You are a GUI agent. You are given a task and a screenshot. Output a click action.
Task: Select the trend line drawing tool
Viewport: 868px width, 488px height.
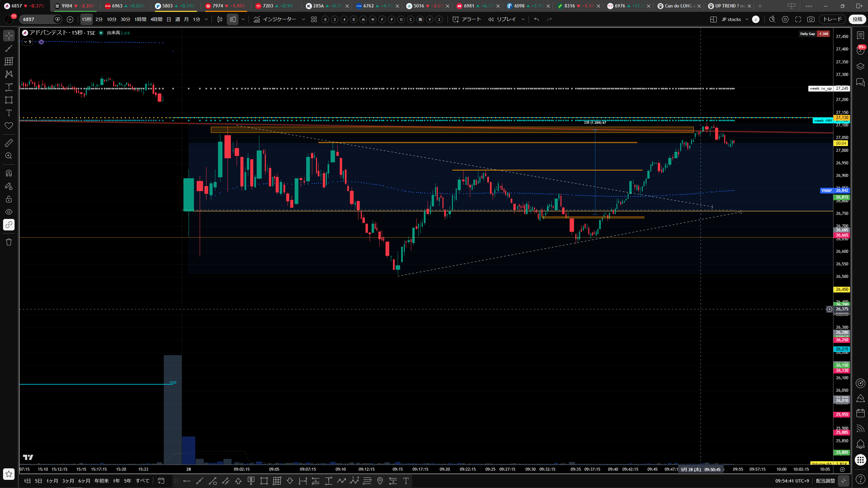pyautogui.click(x=9, y=48)
